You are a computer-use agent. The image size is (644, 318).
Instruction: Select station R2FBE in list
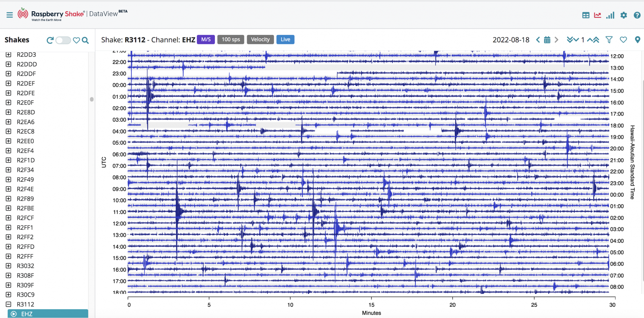[25, 208]
